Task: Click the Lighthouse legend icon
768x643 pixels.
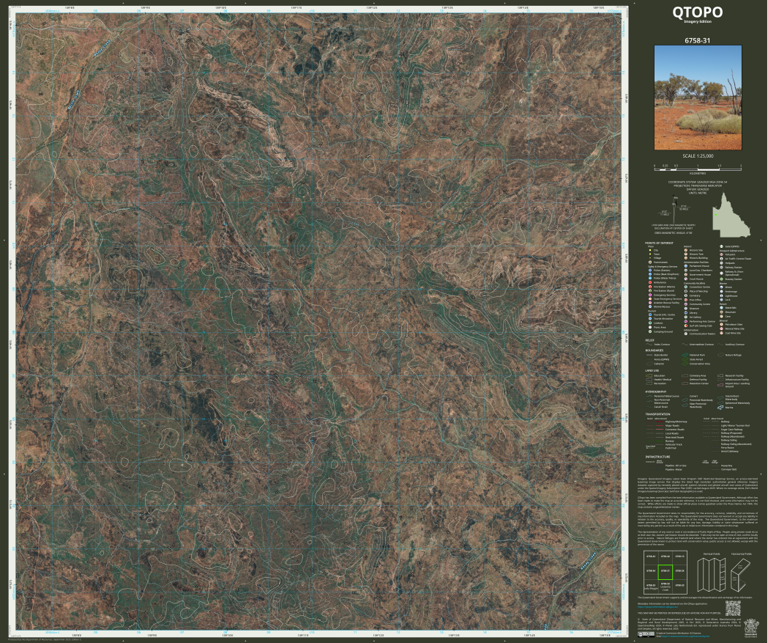Action: (721, 296)
